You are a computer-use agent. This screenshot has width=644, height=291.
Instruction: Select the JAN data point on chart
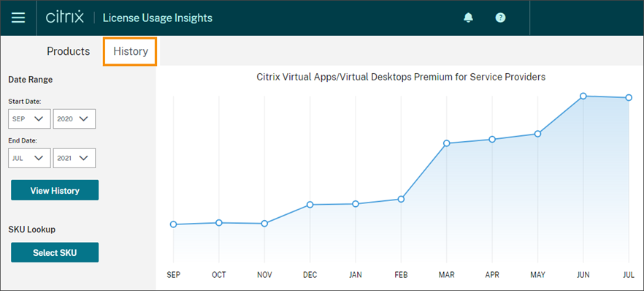356,204
